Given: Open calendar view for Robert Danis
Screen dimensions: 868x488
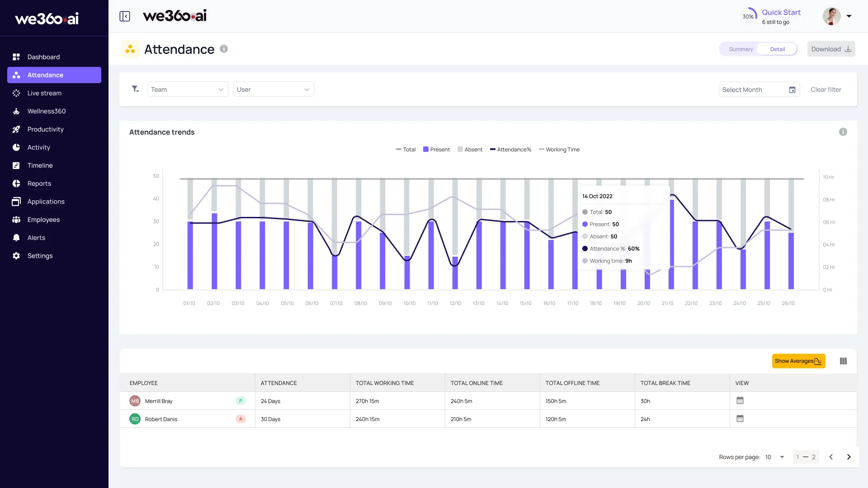Looking at the screenshot, I should tap(740, 419).
